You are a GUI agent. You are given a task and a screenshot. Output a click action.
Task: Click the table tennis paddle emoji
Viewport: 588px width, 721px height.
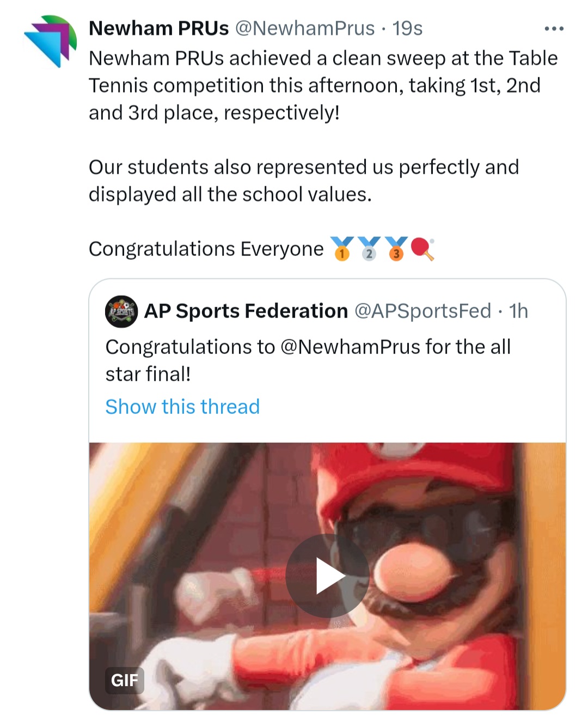[x=422, y=249]
